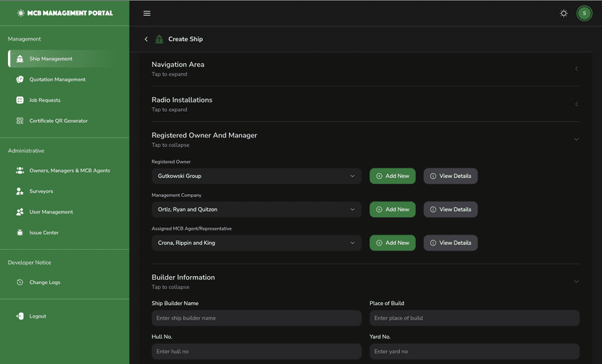View Details of management company
This screenshot has height=364, width=602.
pos(450,209)
